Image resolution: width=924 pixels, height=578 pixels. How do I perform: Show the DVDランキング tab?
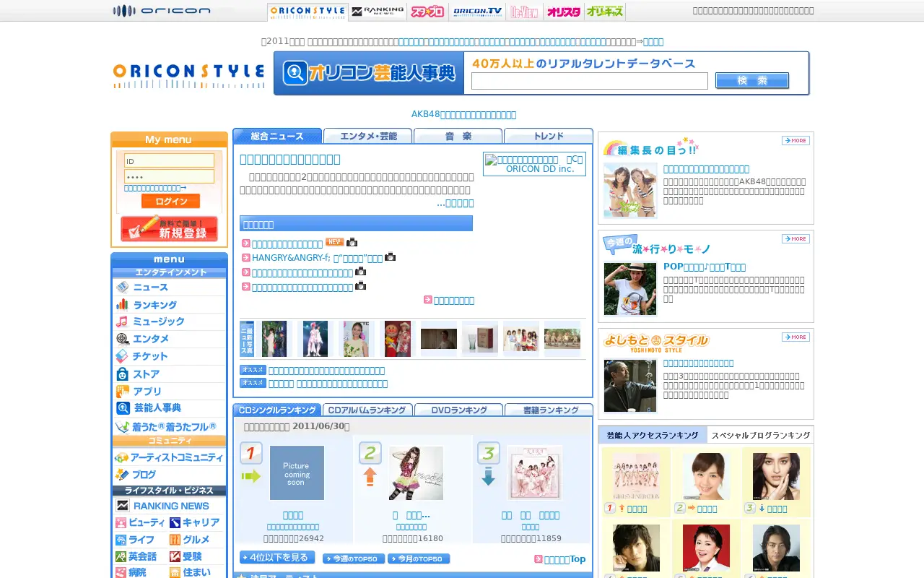click(x=459, y=410)
